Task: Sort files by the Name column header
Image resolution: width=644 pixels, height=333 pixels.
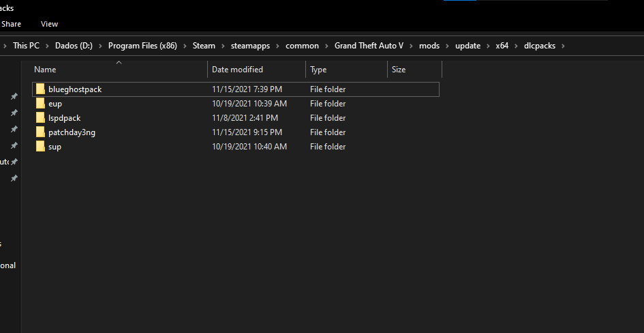Action: pos(45,70)
